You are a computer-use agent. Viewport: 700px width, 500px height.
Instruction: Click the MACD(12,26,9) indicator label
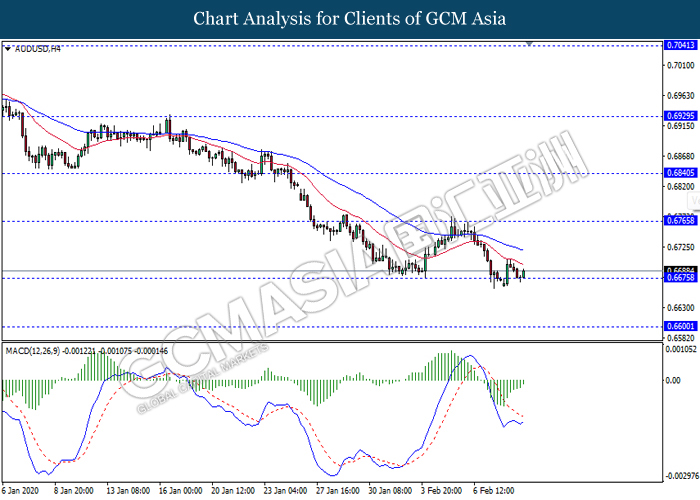click(33, 351)
